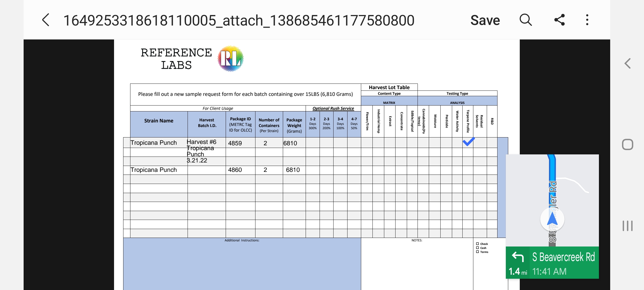Check the Terms payment box
Image resolution: width=644 pixels, height=290 pixels.
tap(477, 252)
